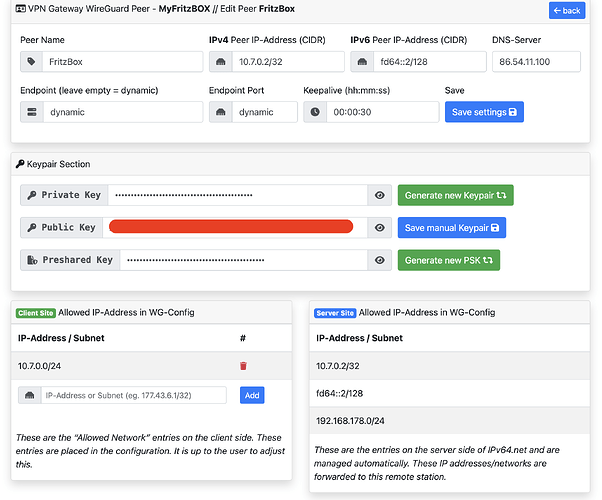Click the clock icon beside Keepalive
Screen dimensions: 602x500
pyautogui.click(x=315, y=112)
